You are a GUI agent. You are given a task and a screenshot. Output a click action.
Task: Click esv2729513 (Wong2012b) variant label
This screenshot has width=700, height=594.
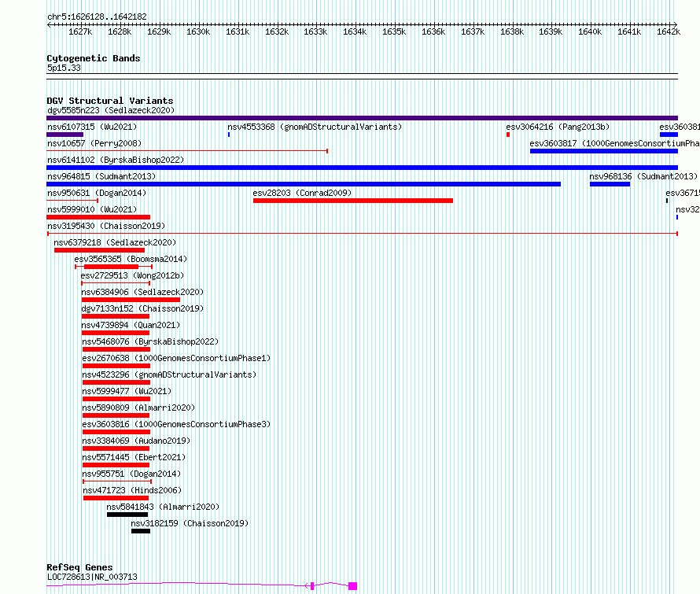(x=133, y=275)
